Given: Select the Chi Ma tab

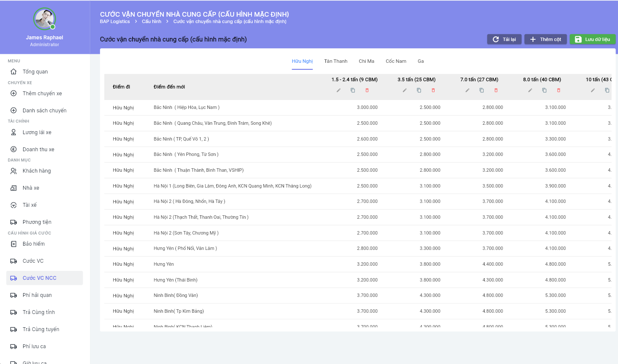Looking at the screenshot, I should [x=367, y=61].
